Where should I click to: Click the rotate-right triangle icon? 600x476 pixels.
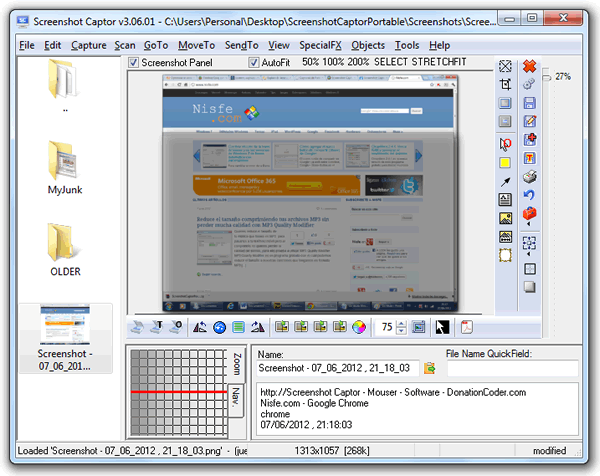click(258, 327)
